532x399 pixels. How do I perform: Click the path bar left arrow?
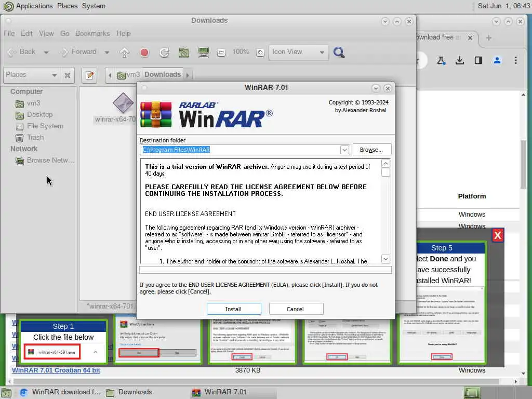pos(110,75)
